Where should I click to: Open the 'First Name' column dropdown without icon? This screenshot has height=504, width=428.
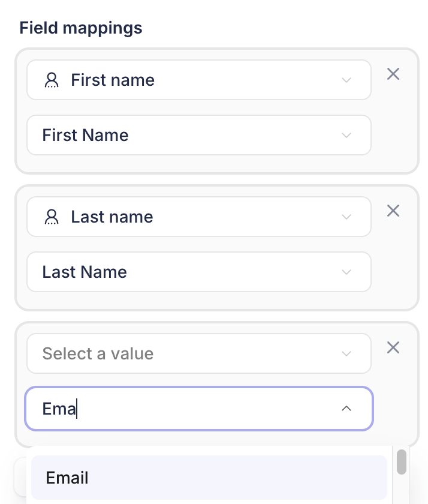coord(199,135)
